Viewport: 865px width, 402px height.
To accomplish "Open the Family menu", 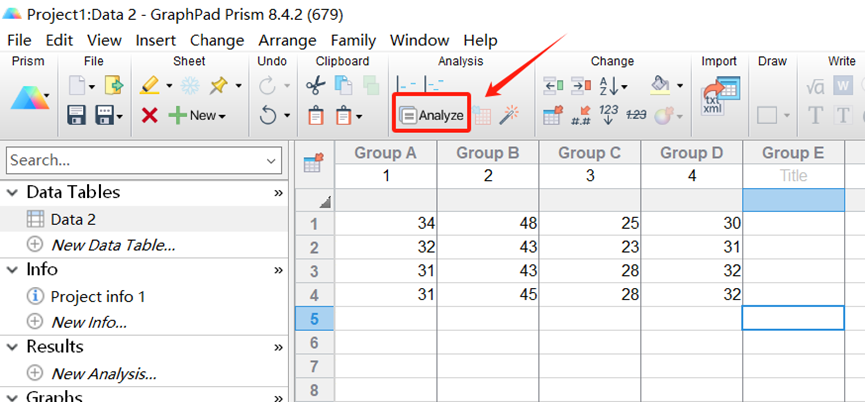I will [353, 40].
